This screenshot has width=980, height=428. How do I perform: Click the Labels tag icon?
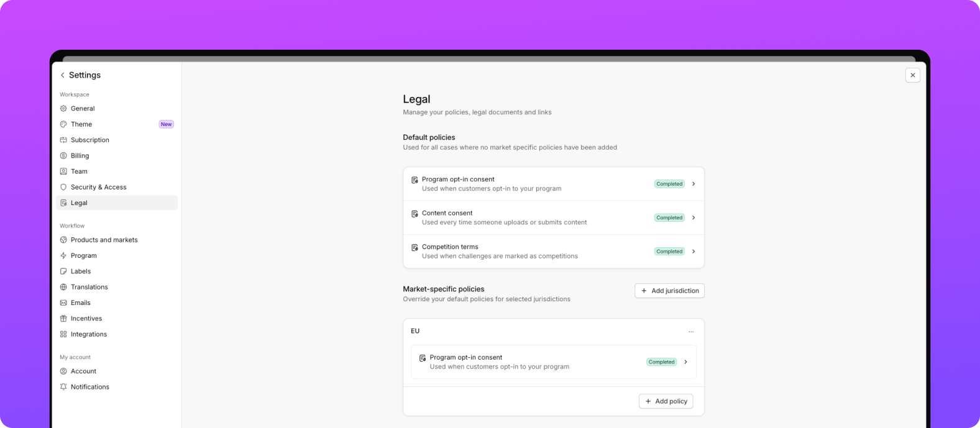[63, 271]
